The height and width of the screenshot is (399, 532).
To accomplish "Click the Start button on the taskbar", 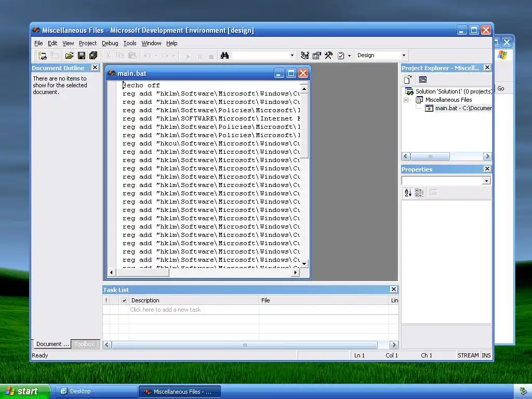I will click(x=24, y=391).
